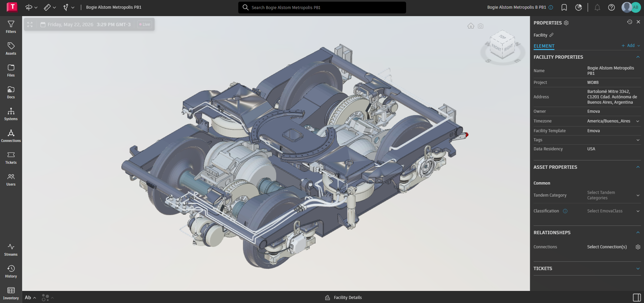Open the color theme dots menu

pyautogui.click(x=48, y=298)
